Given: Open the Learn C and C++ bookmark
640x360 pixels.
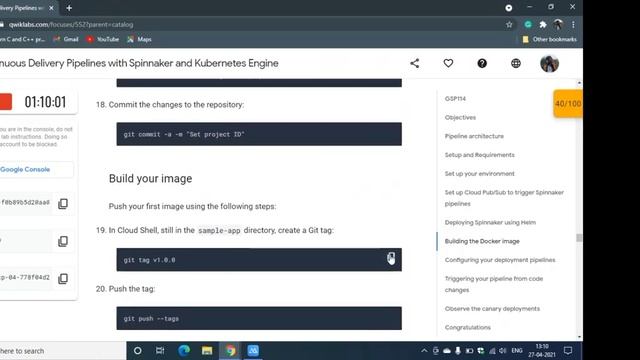Looking at the screenshot, I should tap(22, 39).
